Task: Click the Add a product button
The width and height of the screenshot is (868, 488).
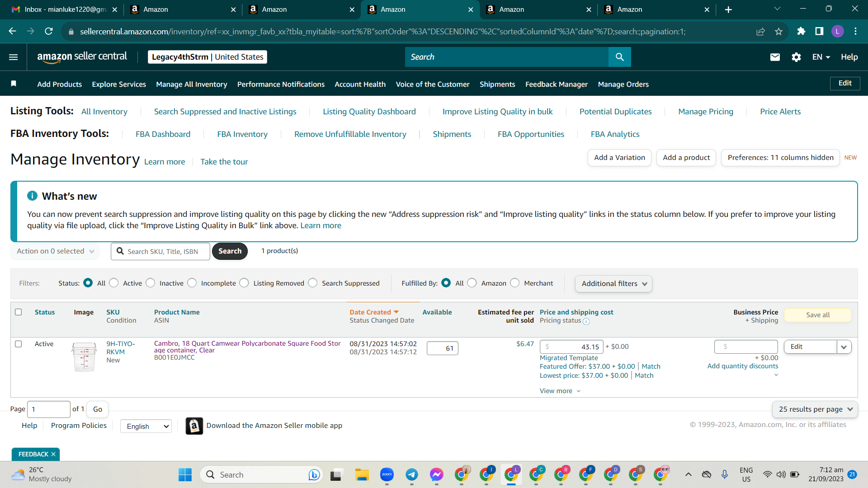Action: pos(686,158)
